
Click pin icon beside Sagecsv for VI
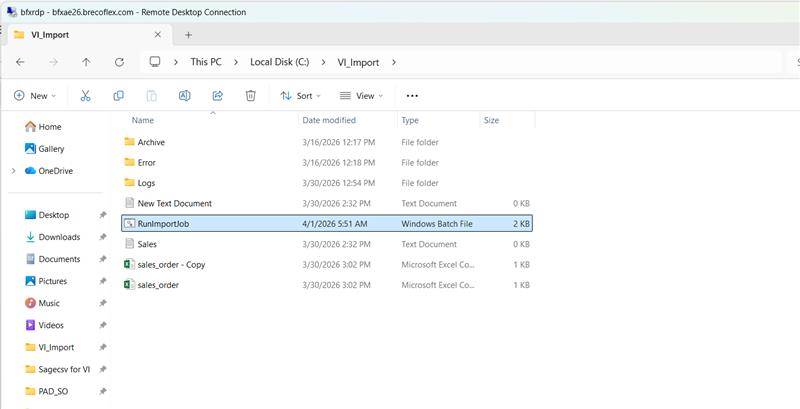[x=103, y=369]
